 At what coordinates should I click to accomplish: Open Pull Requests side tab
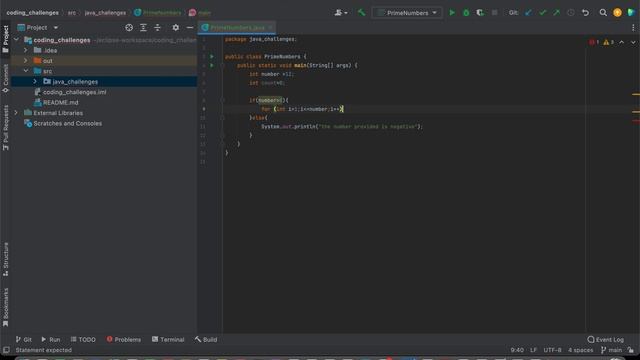5,127
